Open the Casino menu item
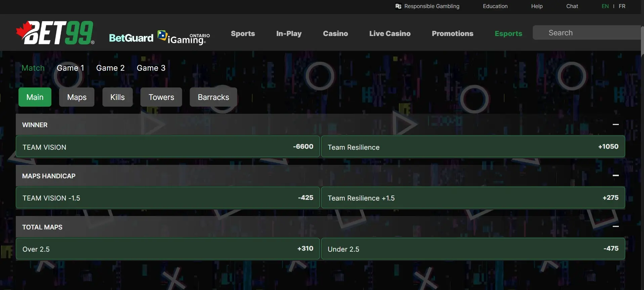The width and height of the screenshot is (644, 290). 335,33
